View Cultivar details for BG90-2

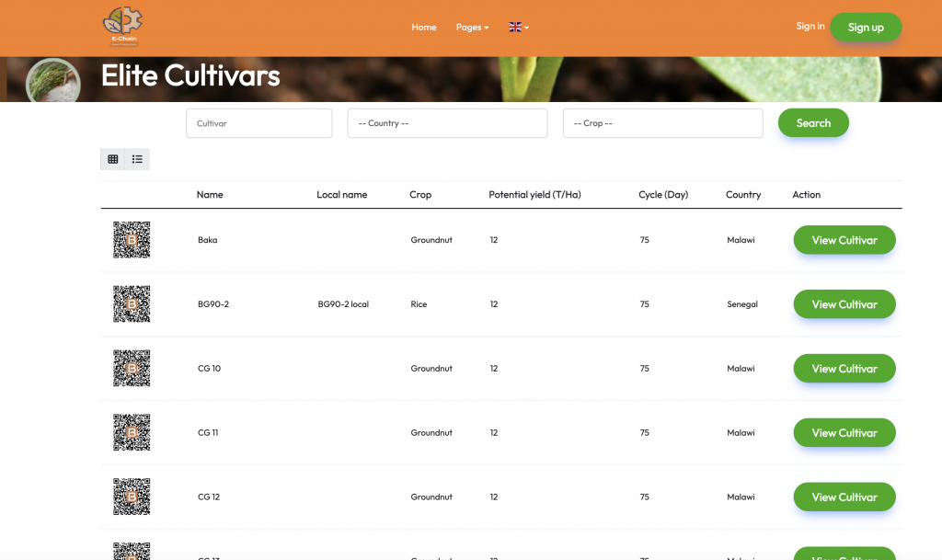coord(844,304)
